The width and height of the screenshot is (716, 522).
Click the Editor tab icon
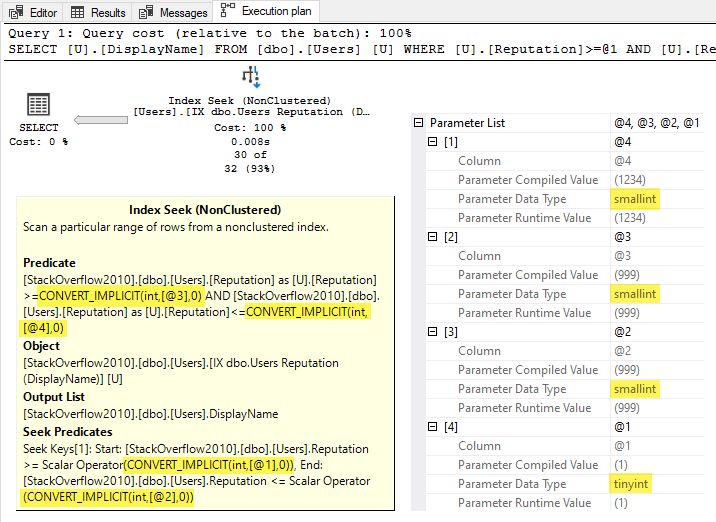coord(16,12)
